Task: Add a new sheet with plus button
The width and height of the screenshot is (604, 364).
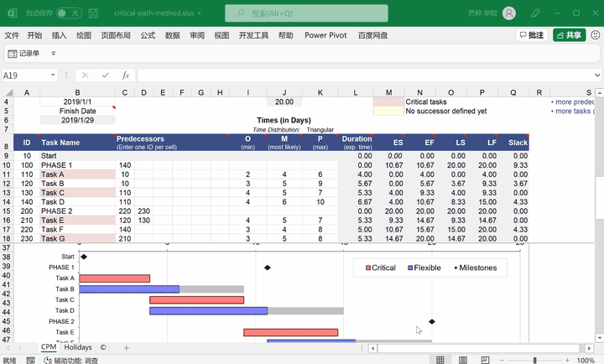Action: [x=126, y=348]
